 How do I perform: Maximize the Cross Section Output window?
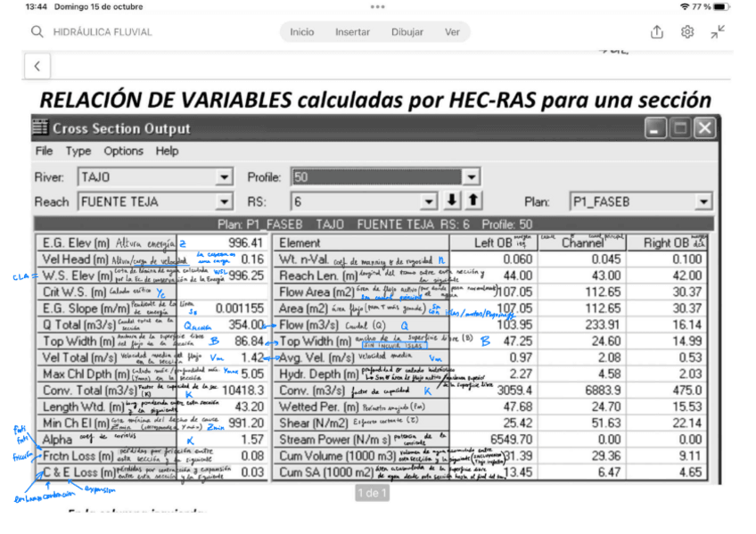[680, 128]
